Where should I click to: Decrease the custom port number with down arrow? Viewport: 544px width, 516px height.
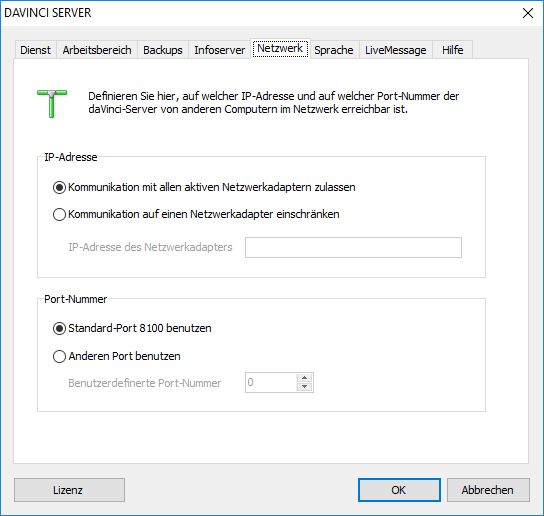(305, 387)
